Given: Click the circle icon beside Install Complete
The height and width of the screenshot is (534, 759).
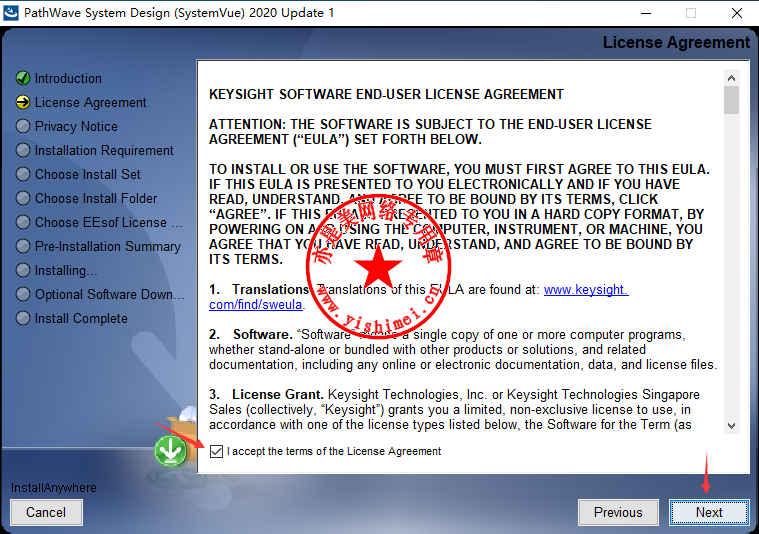Looking at the screenshot, I should coord(23,318).
